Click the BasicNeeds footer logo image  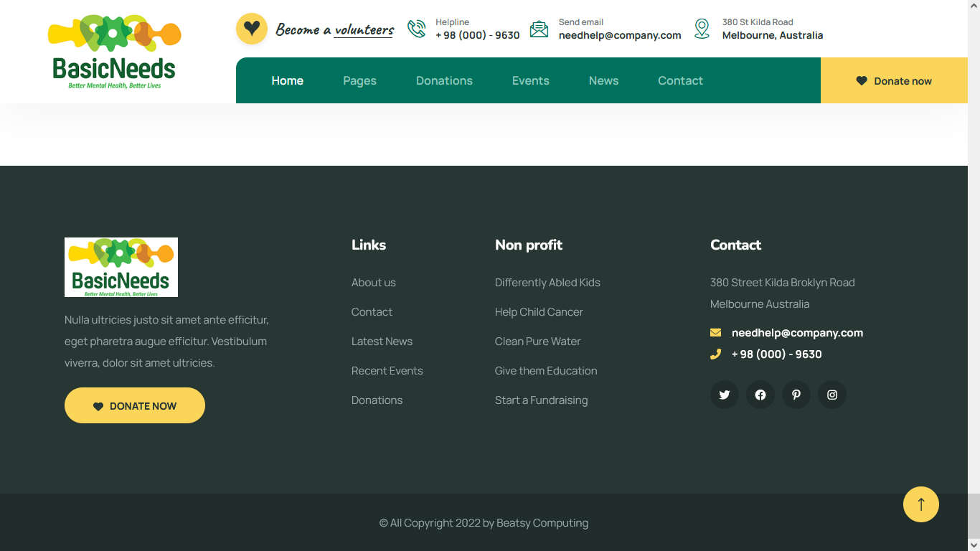121,267
